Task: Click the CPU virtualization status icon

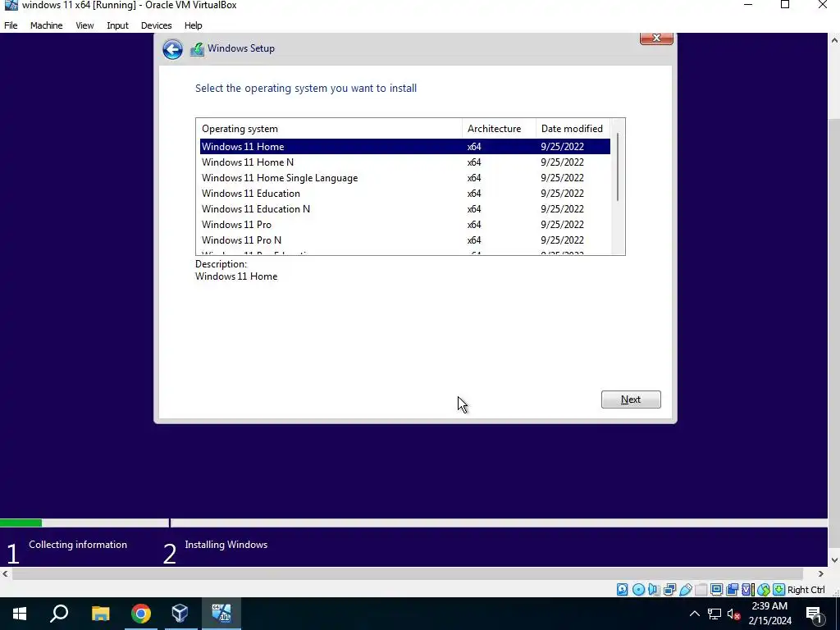Action: (x=748, y=589)
